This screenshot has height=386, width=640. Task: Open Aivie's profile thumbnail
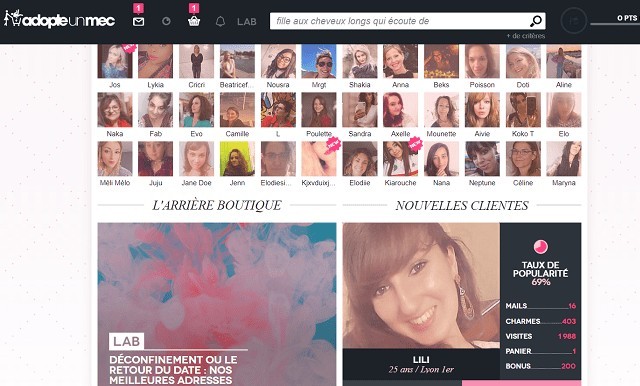482,110
